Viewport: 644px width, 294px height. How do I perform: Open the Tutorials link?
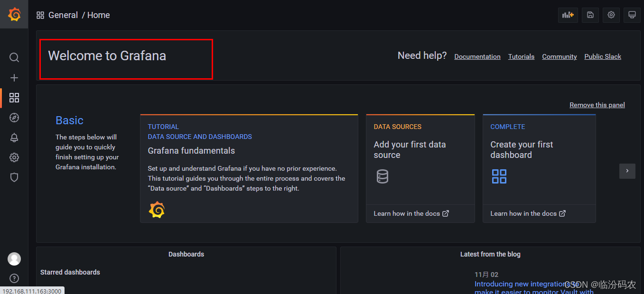click(x=521, y=56)
